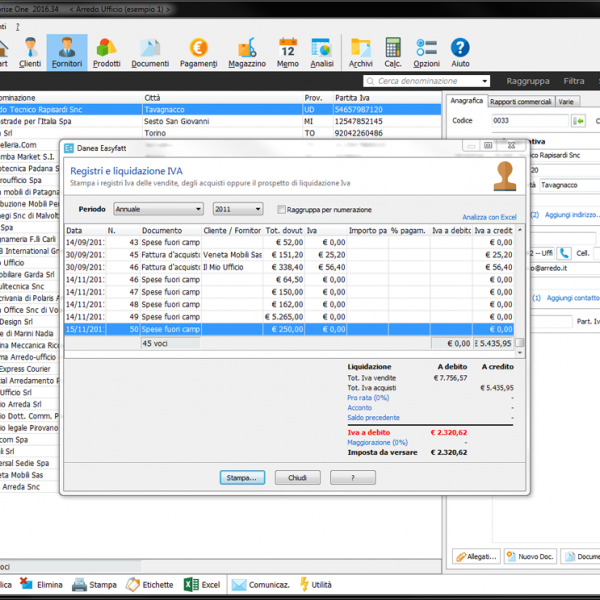Click the Chiudi button
This screenshot has height=600, width=600.
point(297,478)
